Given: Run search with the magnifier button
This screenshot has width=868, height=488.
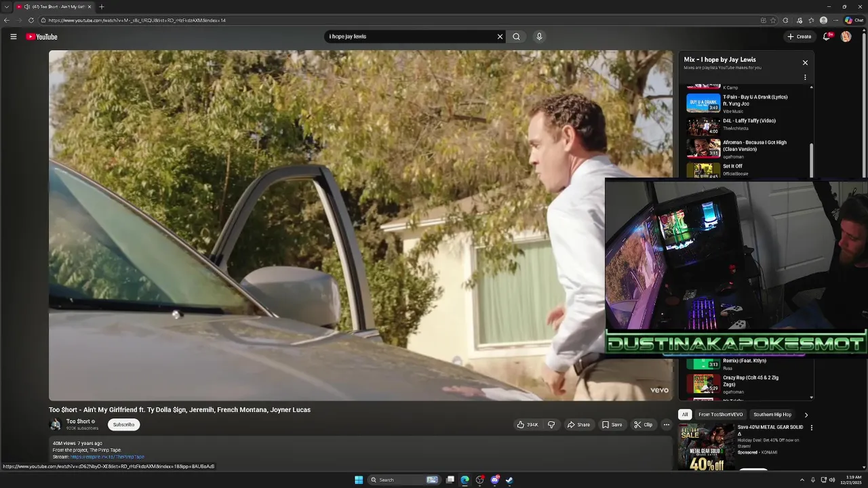Looking at the screenshot, I should pyautogui.click(x=516, y=37).
